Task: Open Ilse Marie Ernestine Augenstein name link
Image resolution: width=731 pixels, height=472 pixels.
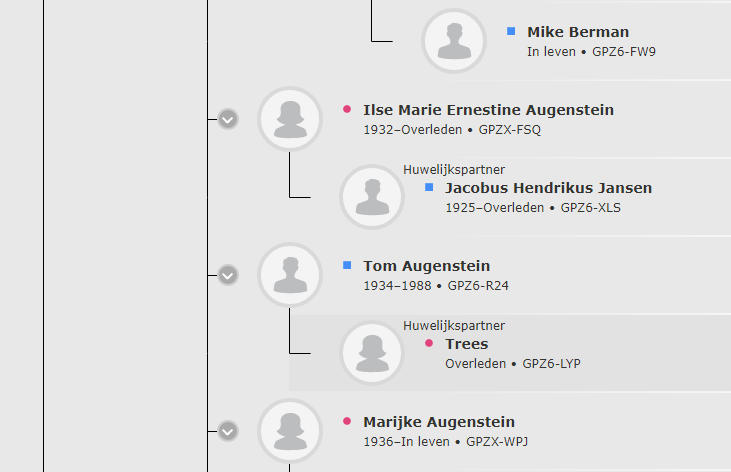Action: point(489,110)
